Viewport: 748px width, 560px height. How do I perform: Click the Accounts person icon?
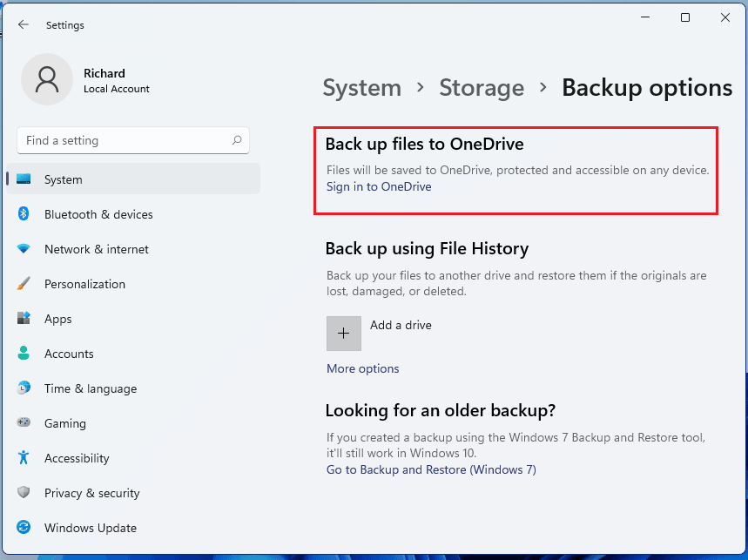coord(24,354)
